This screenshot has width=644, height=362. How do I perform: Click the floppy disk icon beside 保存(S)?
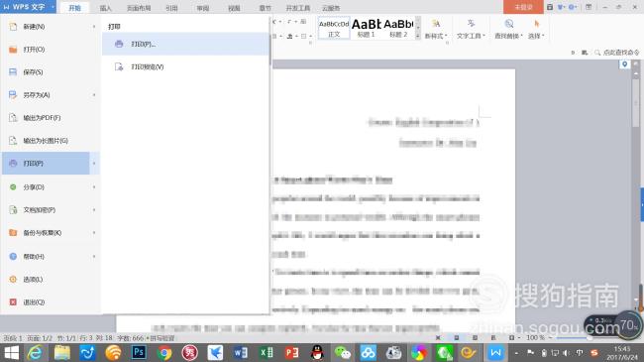(13, 72)
